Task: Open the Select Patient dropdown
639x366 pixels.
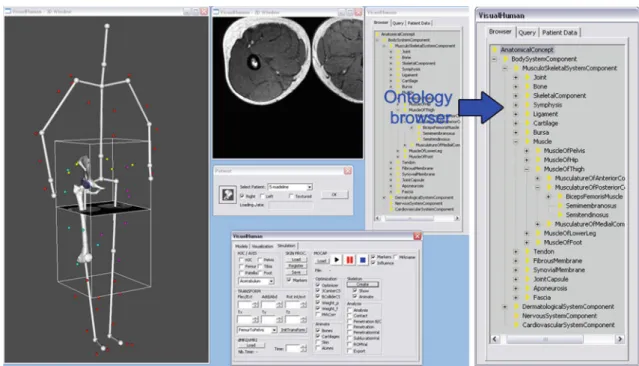Action: pos(309,187)
